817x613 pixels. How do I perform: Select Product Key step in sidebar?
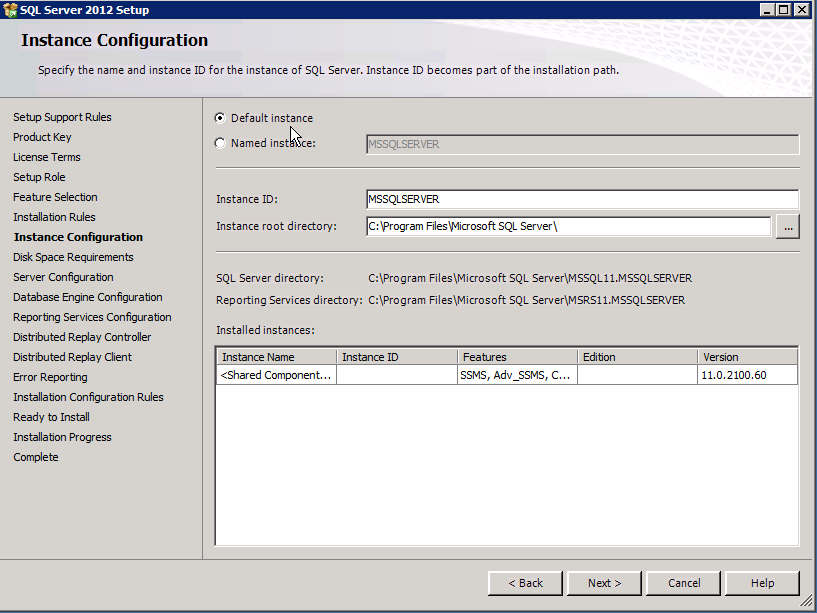click(x=42, y=137)
